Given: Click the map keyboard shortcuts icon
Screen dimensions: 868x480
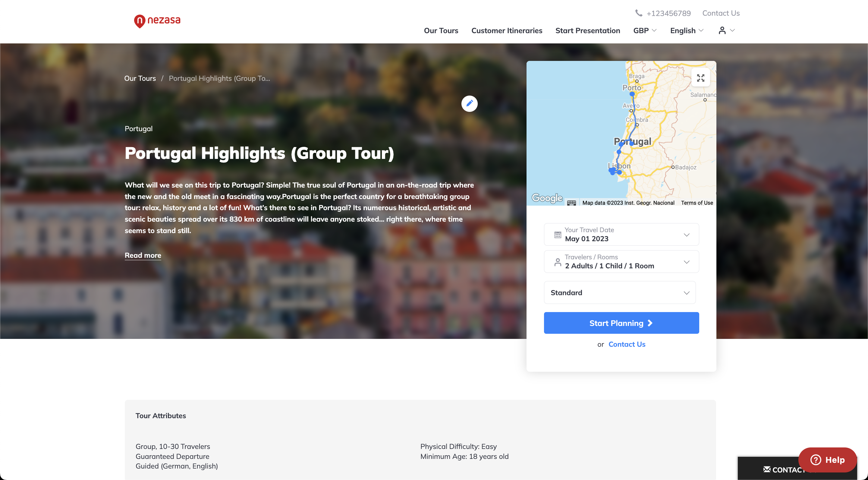Looking at the screenshot, I should pos(571,203).
